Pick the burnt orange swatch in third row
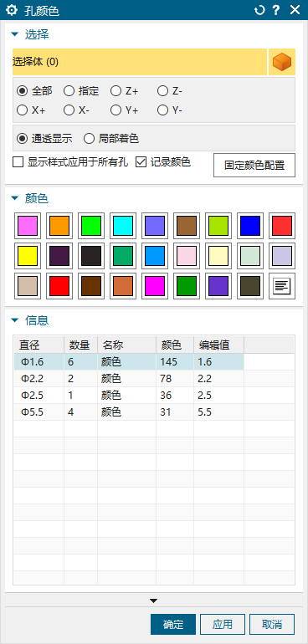 [123, 286]
